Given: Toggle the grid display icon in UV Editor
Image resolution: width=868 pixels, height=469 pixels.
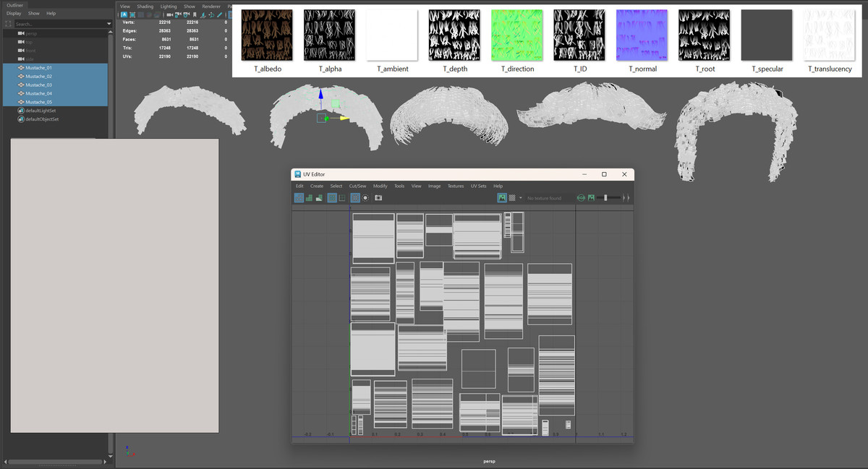Looking at the screenshot, I should 332,198.
